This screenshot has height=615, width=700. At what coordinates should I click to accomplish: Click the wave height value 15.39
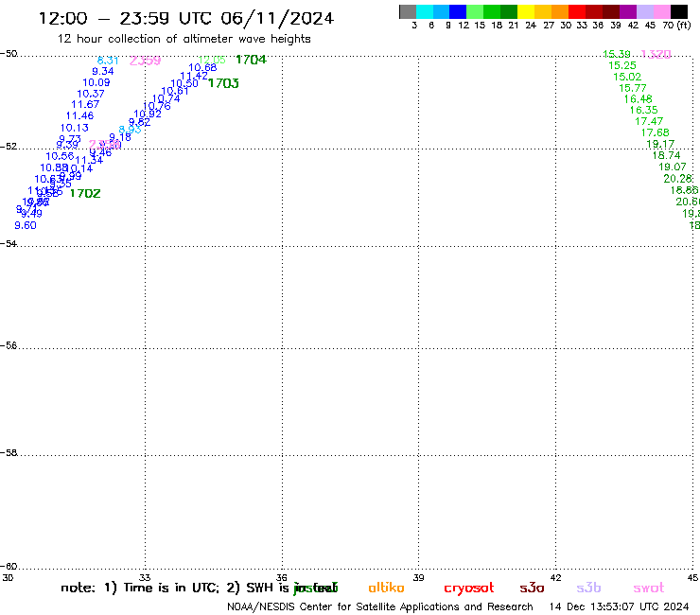(617, 54)
